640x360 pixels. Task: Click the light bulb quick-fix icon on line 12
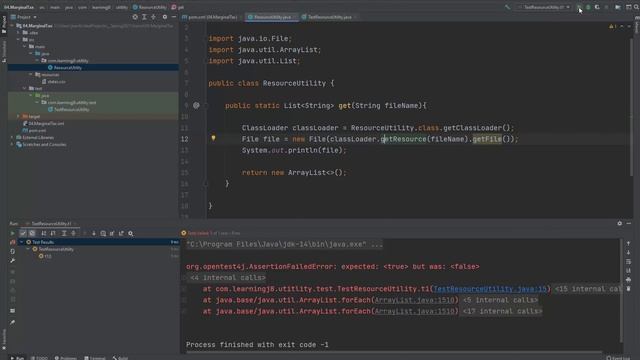tap(213, 138)
